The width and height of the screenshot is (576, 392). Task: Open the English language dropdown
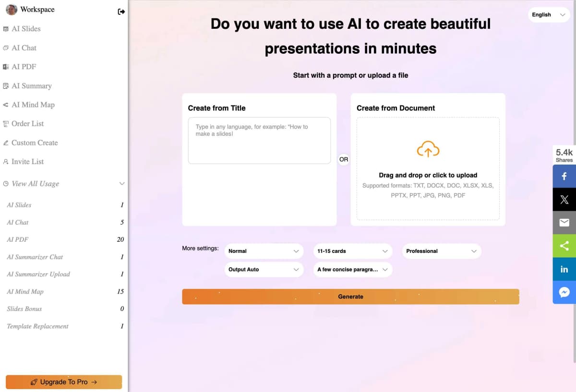pyautogui.click(x=549, y=15)
